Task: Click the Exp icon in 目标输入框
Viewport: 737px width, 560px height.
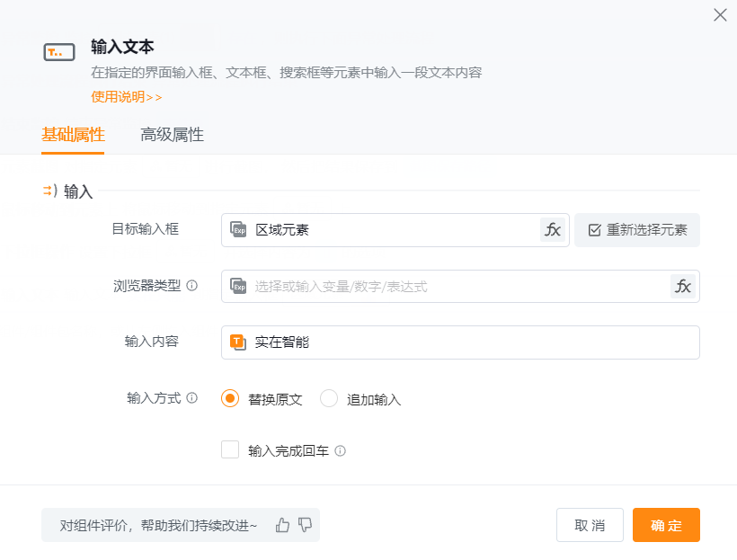Action: pyautogui.click(x=238, y=230)
